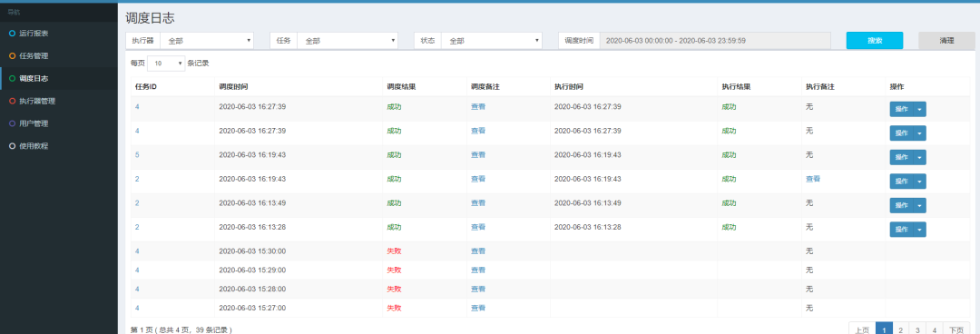This screenshot has height=334, width=980.
Task: Click the 清理 button
Action: pos(946,40)
